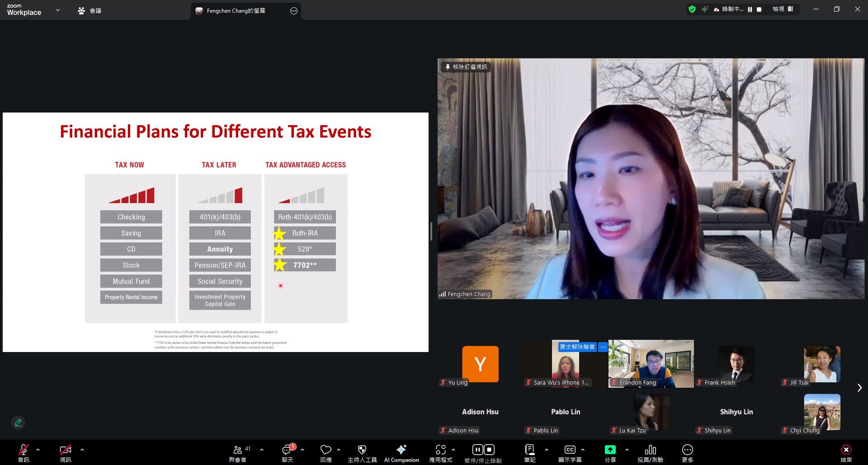Select Fengchen Chang's screen tab
This screenshot has width=868, height=465.
(236, 11)
